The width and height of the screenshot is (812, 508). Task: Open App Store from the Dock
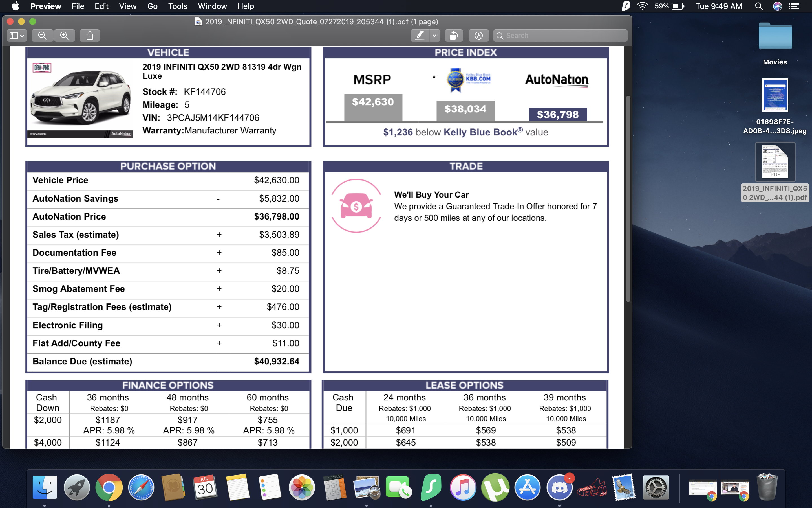[527, 487]
